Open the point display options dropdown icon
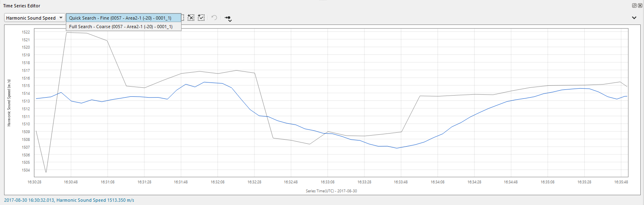Viewport: 644px width, 205px height. click(228, 18)
